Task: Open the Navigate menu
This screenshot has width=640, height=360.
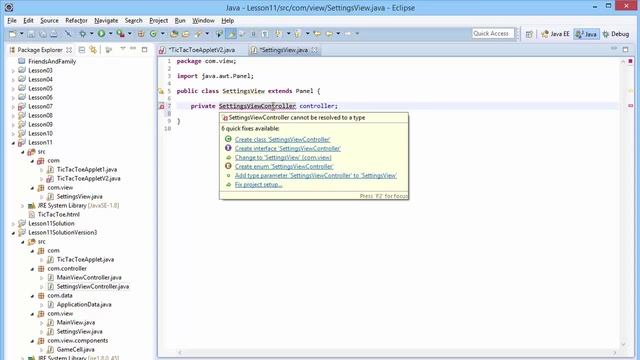Action: [x=106, y=20]
